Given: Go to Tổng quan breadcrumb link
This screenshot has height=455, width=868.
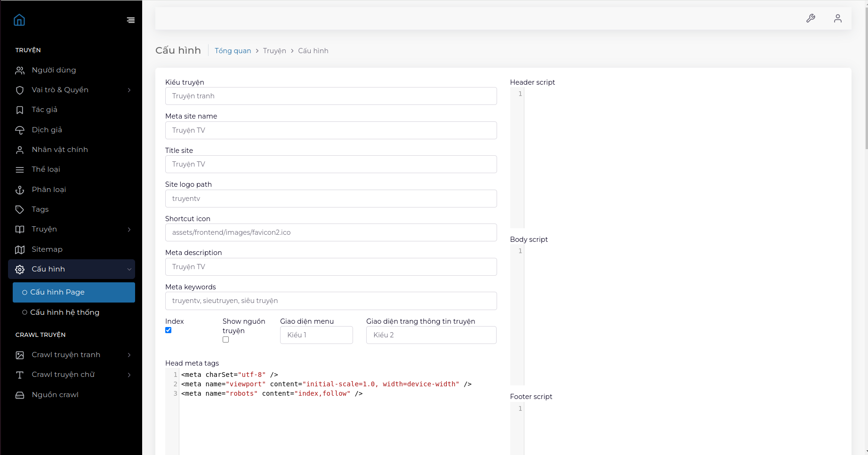Looking at the screenshot, I should click(x=233, y=51).
